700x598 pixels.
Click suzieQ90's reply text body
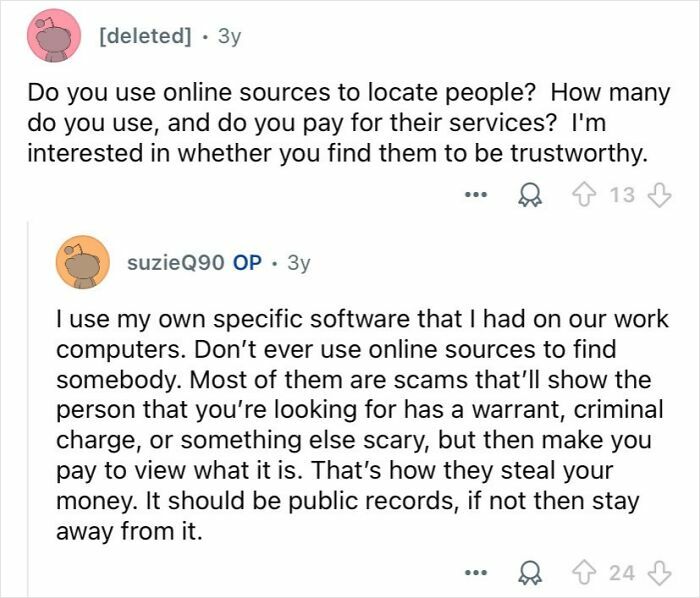(362, 425)
